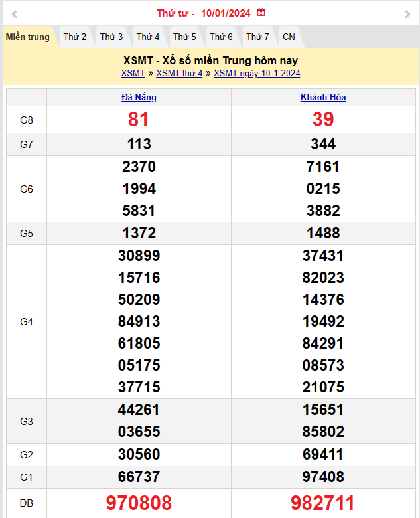The width and height of the screenshot is (420, 518).
Task: Open the calendar date picker icon
Action: [261, 12]
